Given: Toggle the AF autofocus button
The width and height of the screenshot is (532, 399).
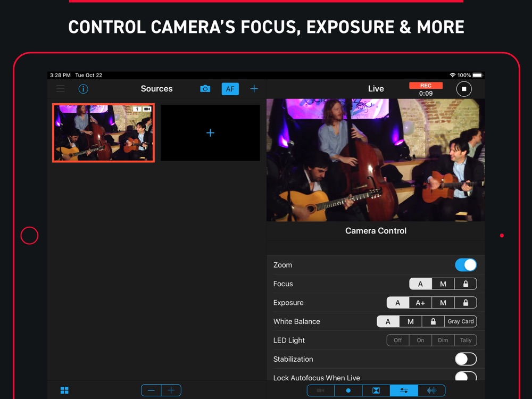Looking at the screenshot, I should pos(230,89).
